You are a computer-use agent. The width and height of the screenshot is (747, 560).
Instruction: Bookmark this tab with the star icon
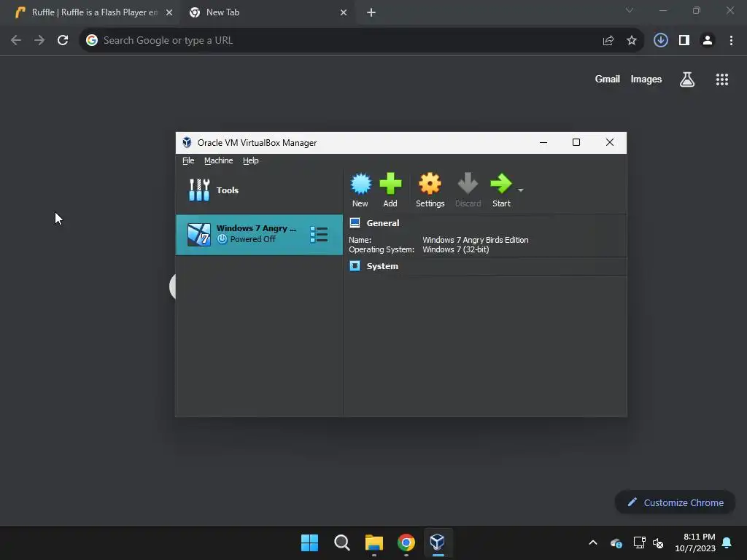(x=632, y=41)
